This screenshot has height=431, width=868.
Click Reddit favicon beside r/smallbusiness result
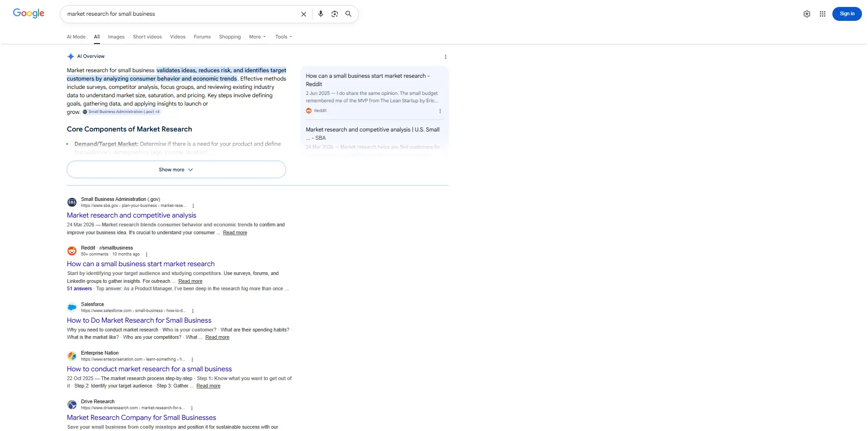pos(72,251)
